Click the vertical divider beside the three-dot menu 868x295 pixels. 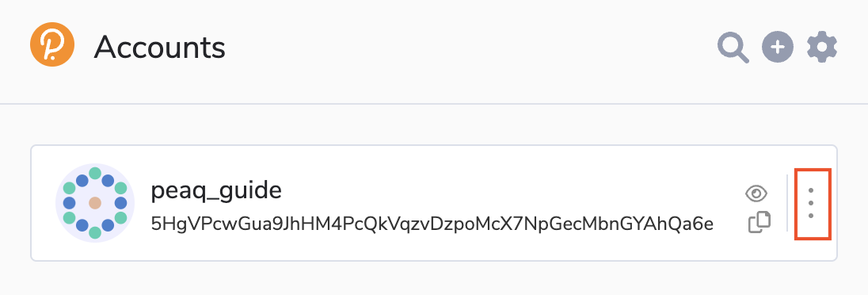click(x=786, y=203)
